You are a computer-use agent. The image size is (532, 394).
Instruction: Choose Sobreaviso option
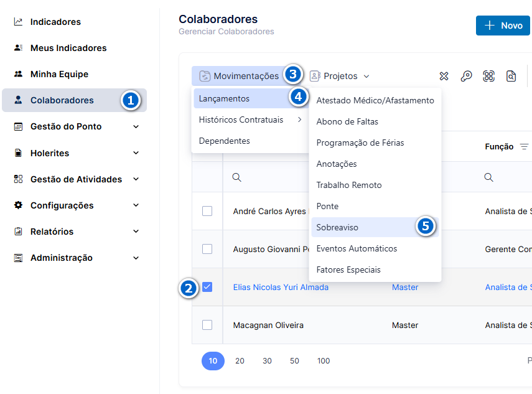point(375,227)
